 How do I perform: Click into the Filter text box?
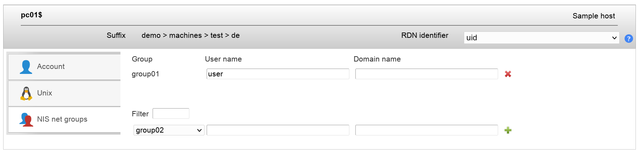point(171,114)
